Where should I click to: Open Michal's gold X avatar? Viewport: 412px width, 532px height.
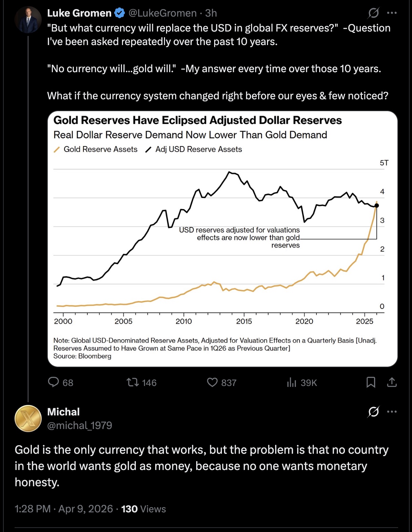point(28,418)
